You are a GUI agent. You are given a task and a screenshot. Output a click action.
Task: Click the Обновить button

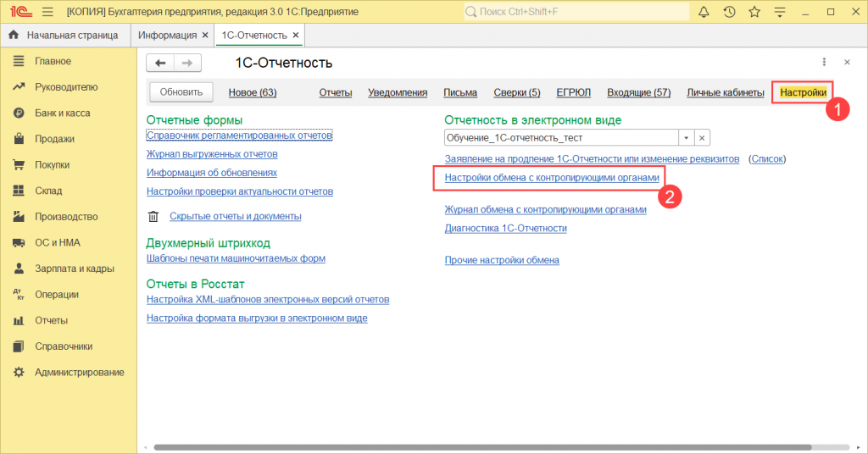click(181, 91)
